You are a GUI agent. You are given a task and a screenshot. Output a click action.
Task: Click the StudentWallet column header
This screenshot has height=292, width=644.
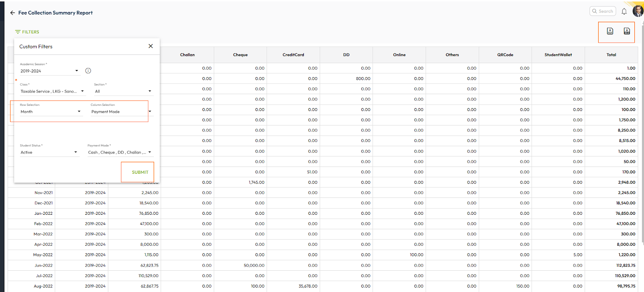tap(558, 55)
